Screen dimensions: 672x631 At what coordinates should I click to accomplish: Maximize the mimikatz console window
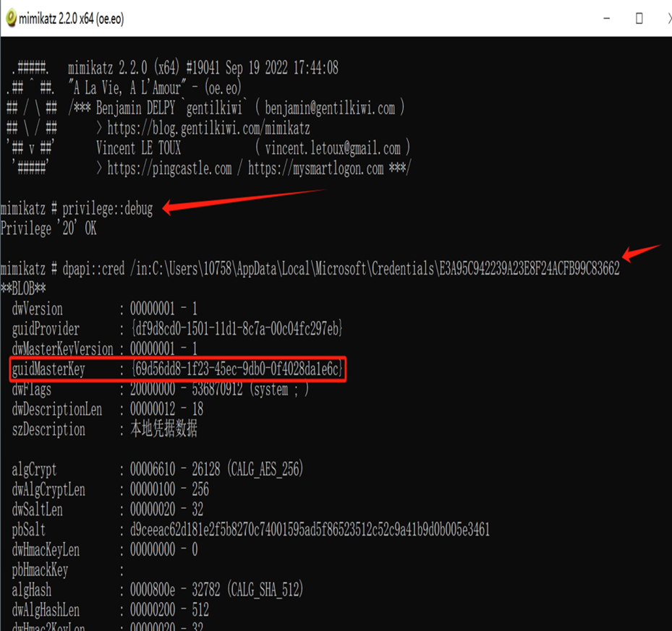click(x=639, y=18)
